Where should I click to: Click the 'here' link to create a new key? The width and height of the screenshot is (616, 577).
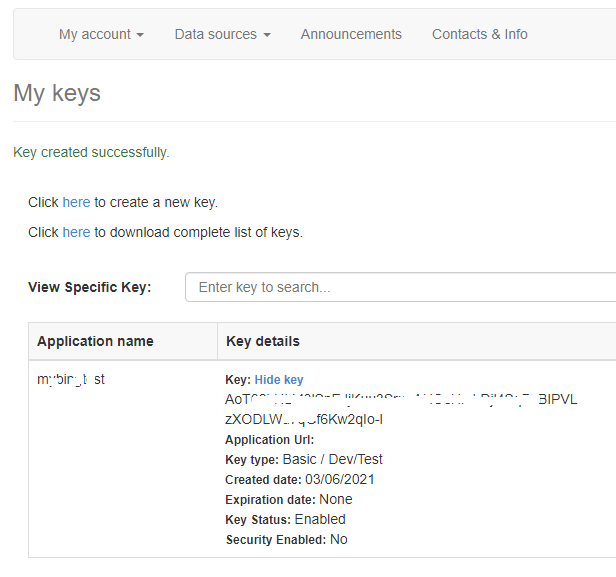76,202
